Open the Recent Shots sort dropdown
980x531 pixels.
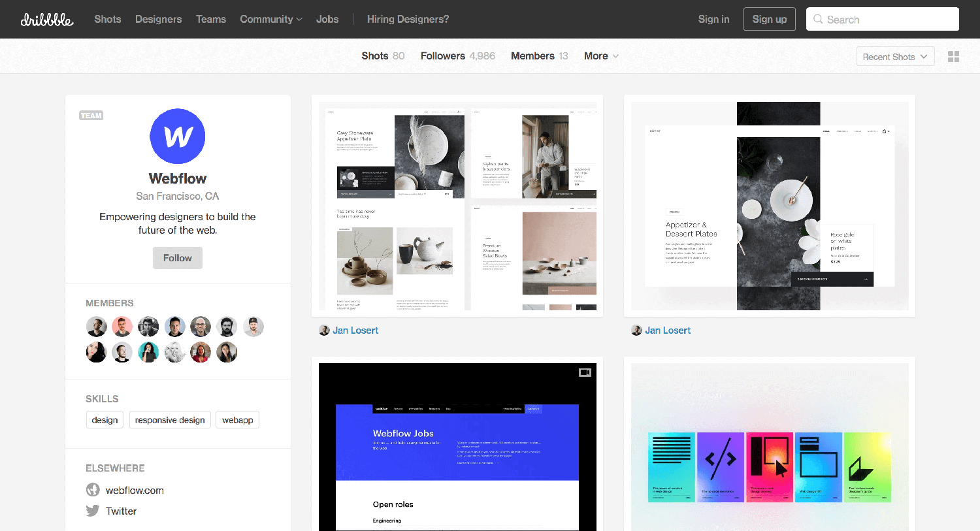[x=895, y=57]
